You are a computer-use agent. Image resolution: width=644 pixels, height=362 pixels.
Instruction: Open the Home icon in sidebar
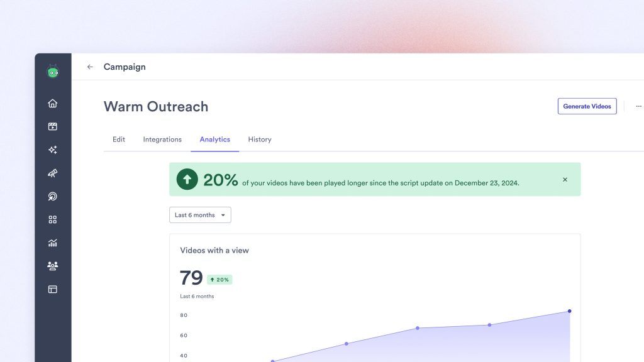point(53,104)
